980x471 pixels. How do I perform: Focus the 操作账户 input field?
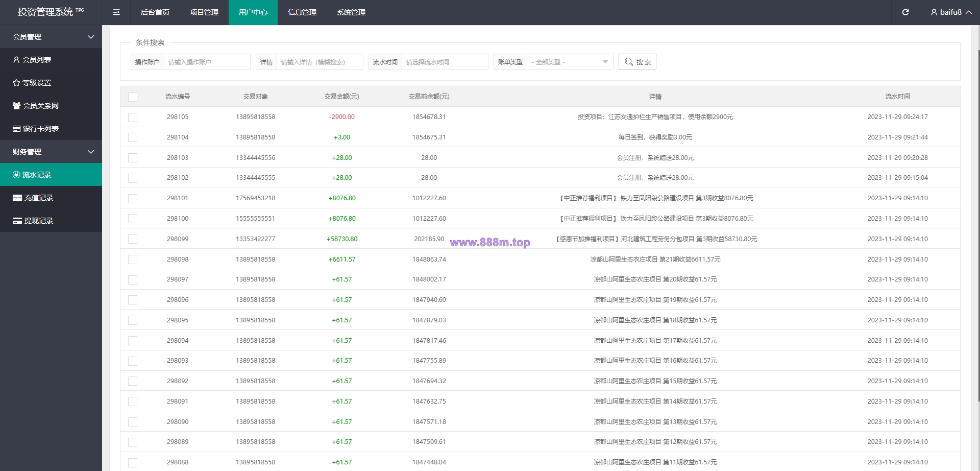point(207,62)
